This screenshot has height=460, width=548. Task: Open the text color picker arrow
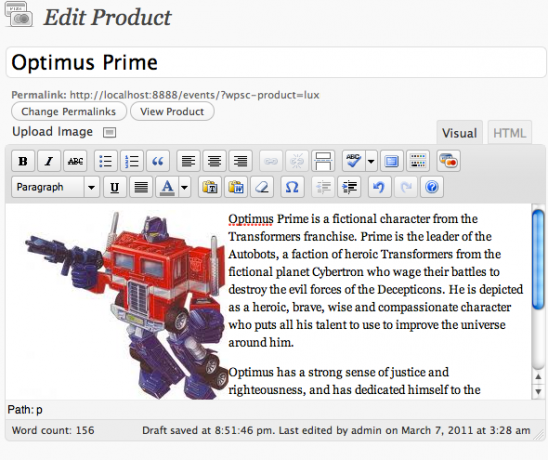[x=185, y=187]
